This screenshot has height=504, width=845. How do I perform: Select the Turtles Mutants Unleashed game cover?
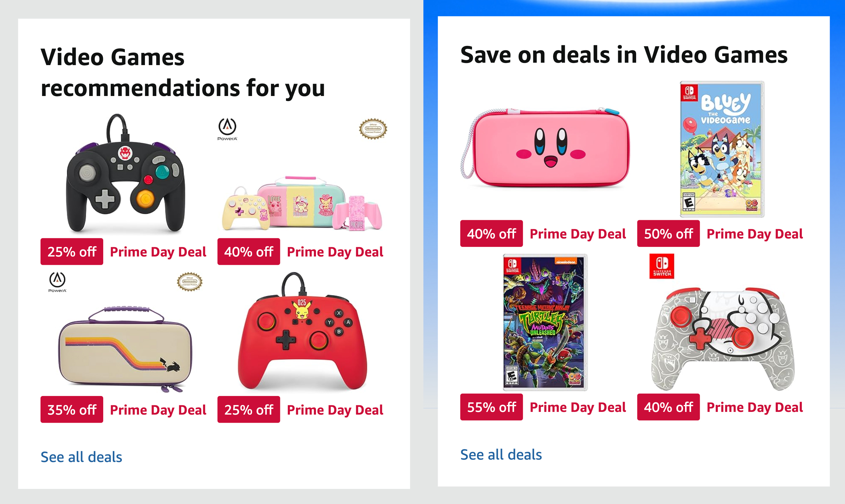click(545, 322)
